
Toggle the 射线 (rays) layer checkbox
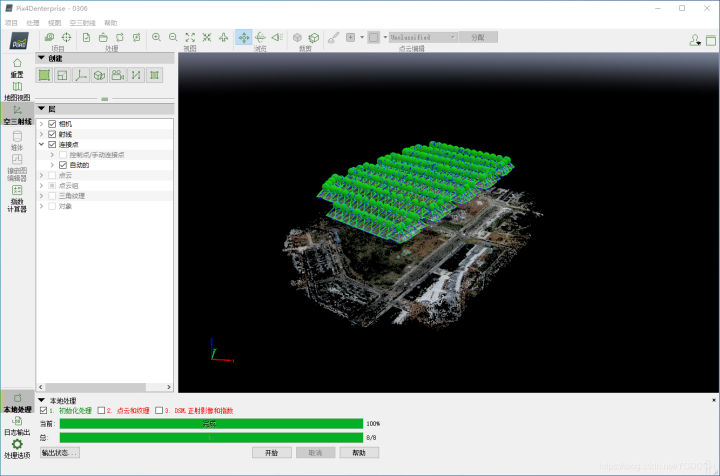pos(52,134)
